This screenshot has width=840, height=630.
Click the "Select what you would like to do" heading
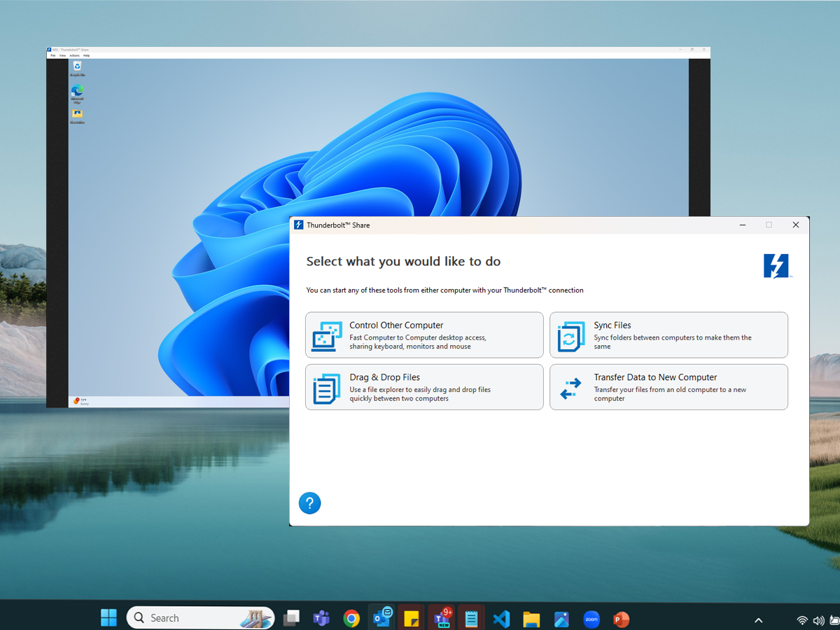click(x=403, y=262)
